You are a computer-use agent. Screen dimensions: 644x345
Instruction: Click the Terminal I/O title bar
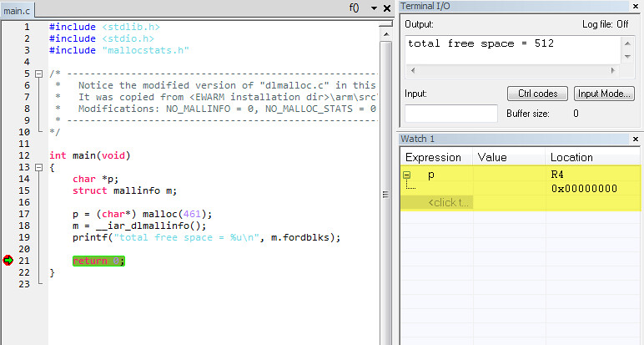[x=513, y=6]
